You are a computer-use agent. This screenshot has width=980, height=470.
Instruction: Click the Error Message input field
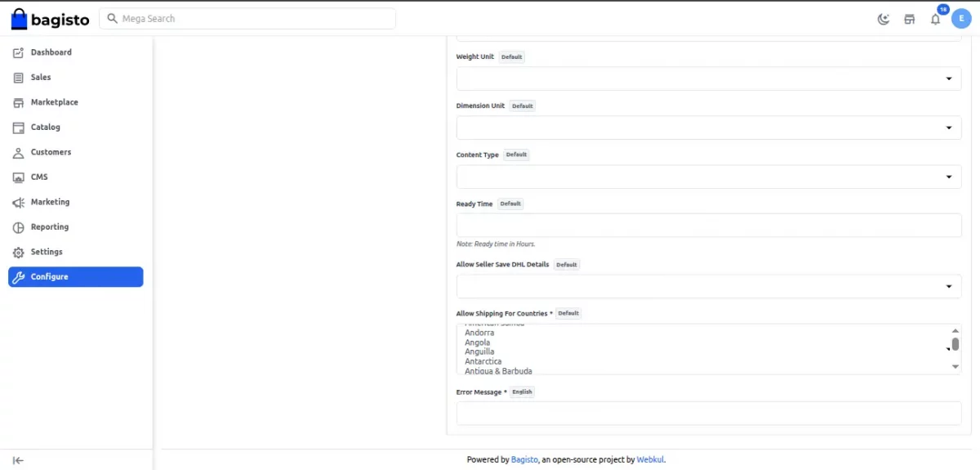point(709,414)
